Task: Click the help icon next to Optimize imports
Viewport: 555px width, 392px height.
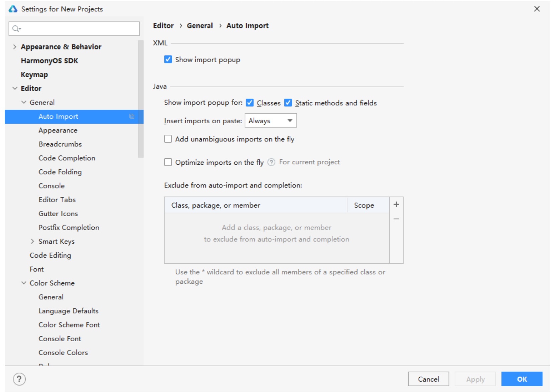Action: 271,162
